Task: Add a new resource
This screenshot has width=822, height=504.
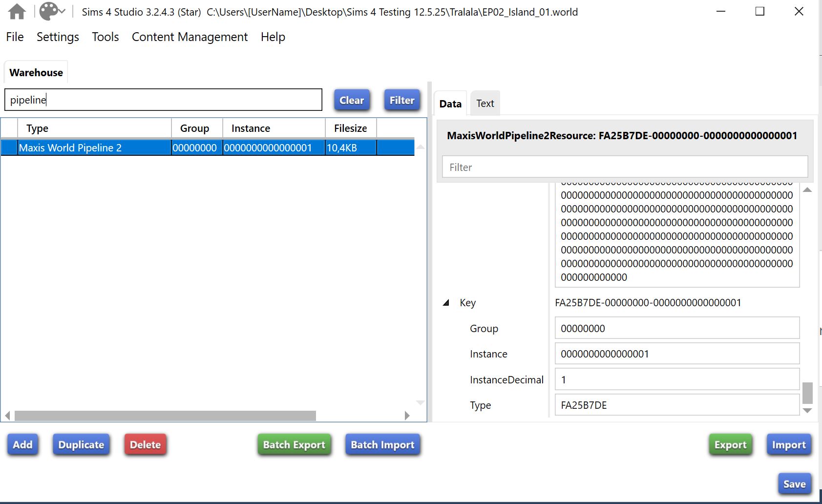Action: tap(22, 444)
